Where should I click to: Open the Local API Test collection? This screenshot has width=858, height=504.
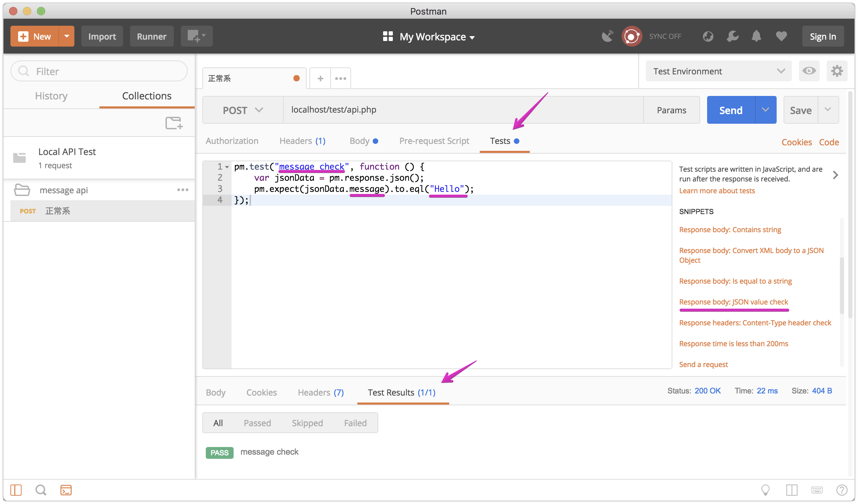pos(99,158)
